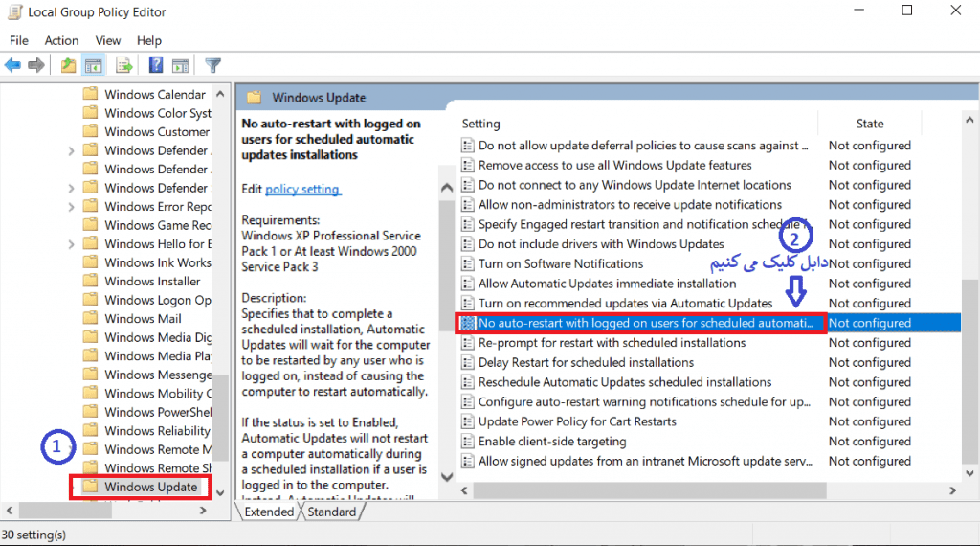Expand the third Windows Defender tree node

tap(71, 189)
